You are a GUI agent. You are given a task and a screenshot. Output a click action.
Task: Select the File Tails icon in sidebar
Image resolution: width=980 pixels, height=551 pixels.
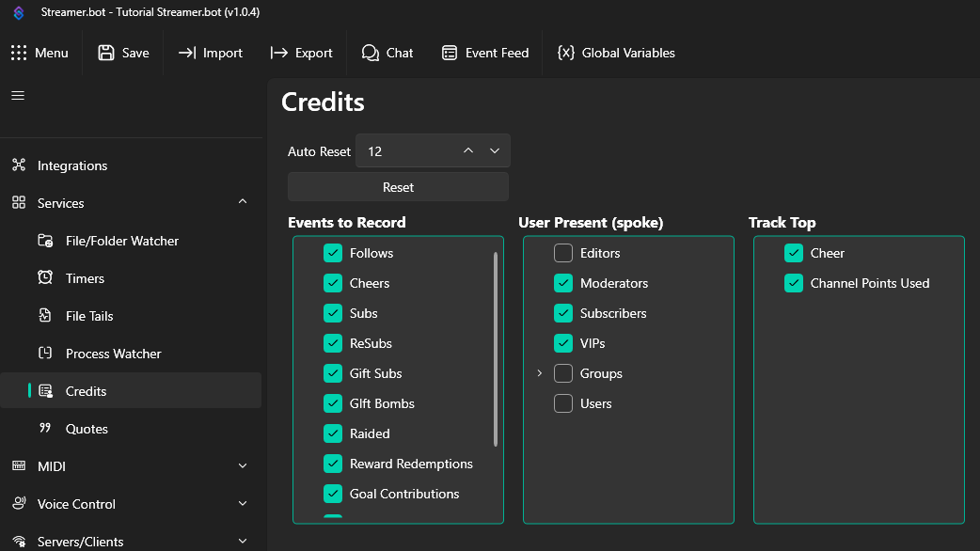pos(45,316)
